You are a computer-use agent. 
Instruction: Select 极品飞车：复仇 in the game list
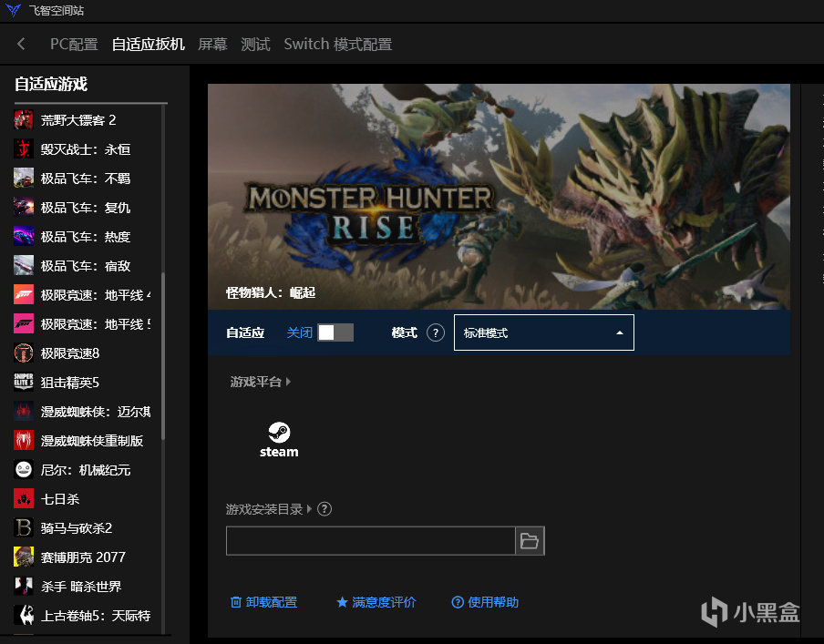(x=86, y=207)
